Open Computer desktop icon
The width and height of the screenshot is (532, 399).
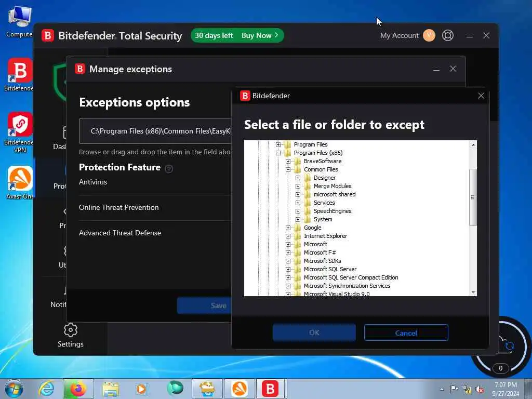[20, 22]
